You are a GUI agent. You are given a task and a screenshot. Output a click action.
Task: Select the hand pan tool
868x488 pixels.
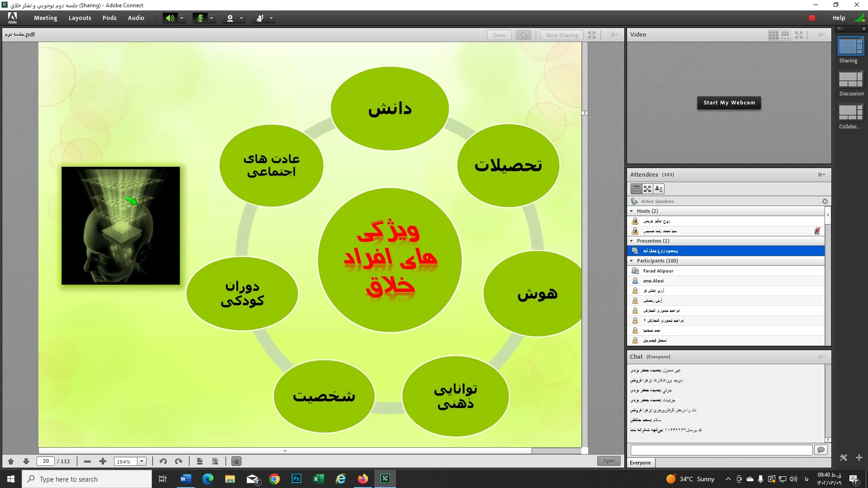pyautogui.click(x=236, y=461)
